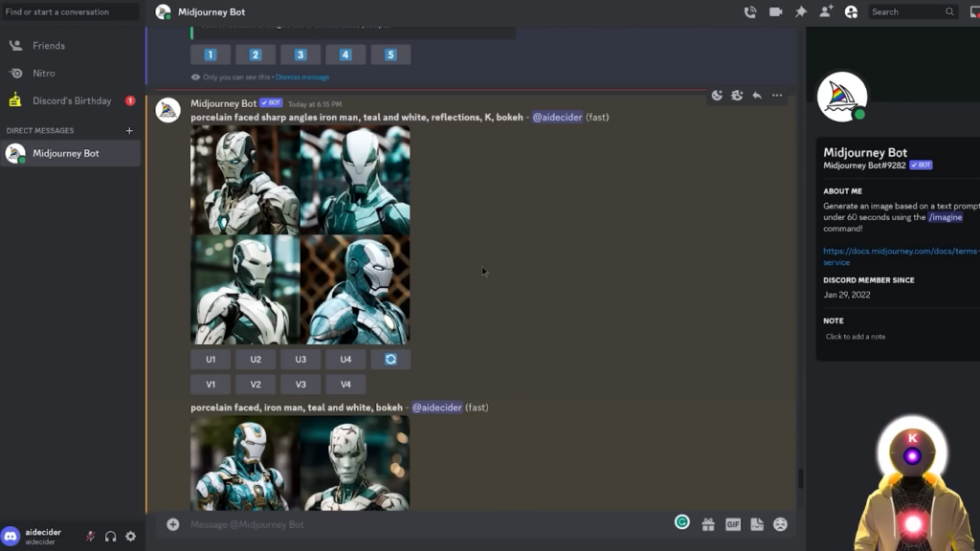Open the emoji picker in message bar
Image resolution: width=980 pixels, height=551 pixels.
tap(780, 524)
